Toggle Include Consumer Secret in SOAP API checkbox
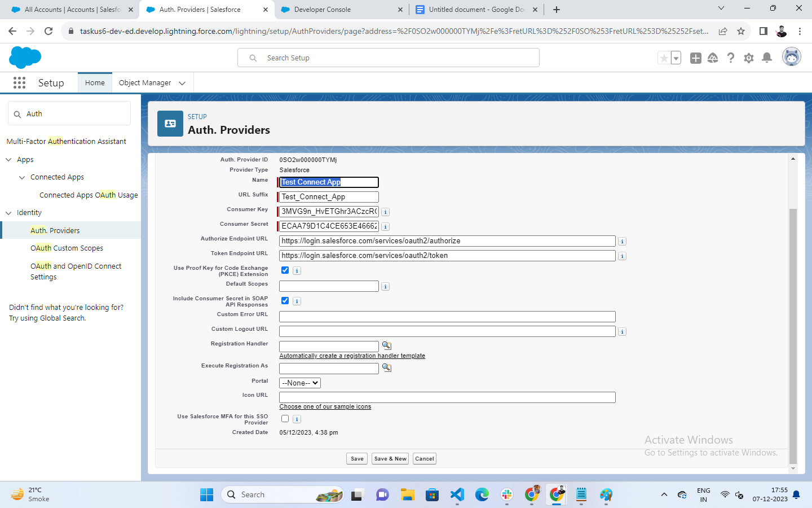Image resolution: width=812 pixels, height=508 pixels. 285,301
